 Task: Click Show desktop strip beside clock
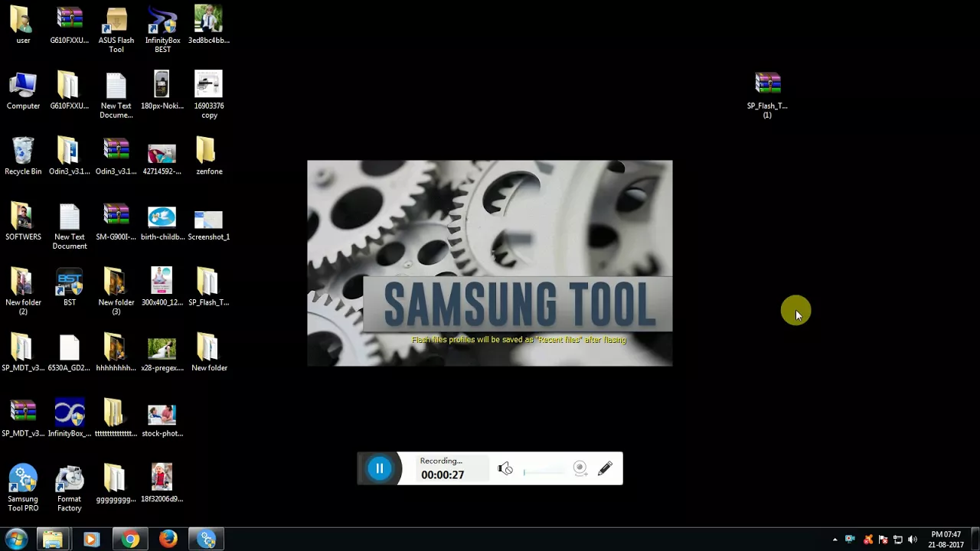tap(974, 540)
